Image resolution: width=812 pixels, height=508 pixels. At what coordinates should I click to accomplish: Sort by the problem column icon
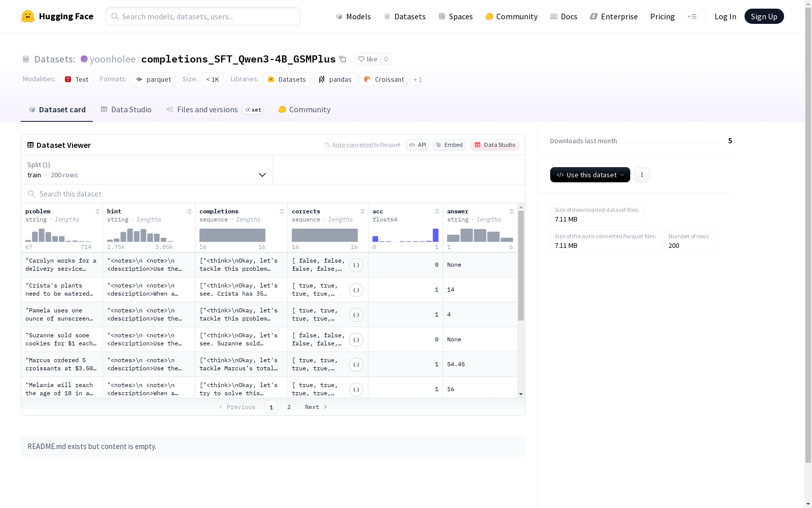tap(97, 211)
